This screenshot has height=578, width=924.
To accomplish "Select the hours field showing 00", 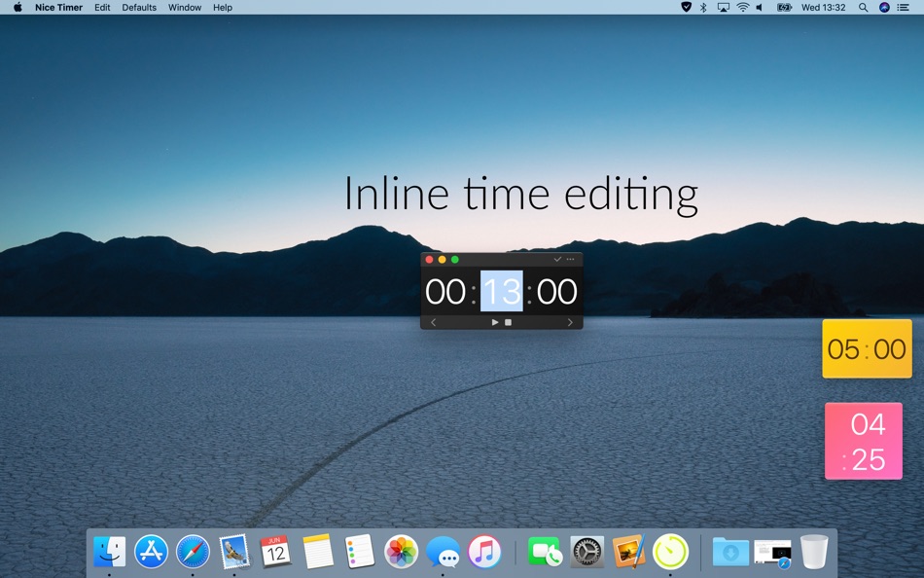I will coord(445,291).
